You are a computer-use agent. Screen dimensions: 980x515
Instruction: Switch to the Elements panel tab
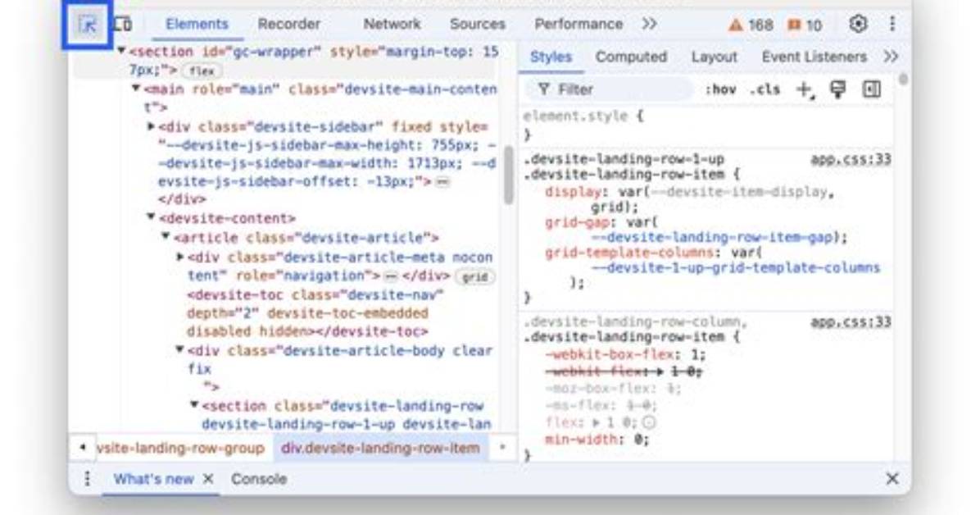197,24
